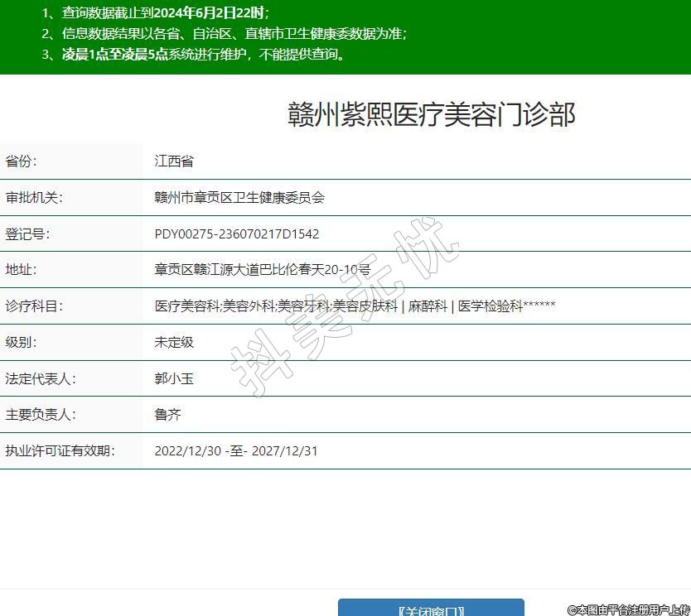This screenshot has width=691, height=616.
Task: Click the clinic title 赣州紫熙医疗美容门诊部
Action: click(x=431, y=115)
